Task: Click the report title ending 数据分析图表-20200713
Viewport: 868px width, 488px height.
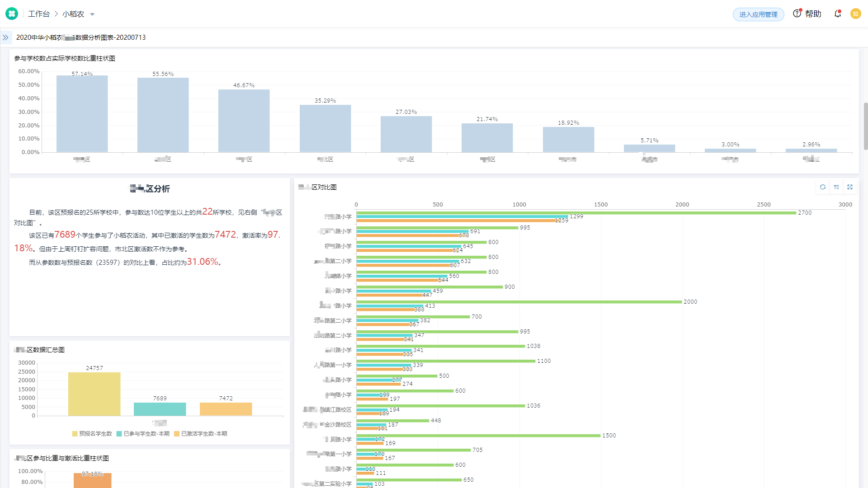Action: pyautogui.click(x=81, y=38)
